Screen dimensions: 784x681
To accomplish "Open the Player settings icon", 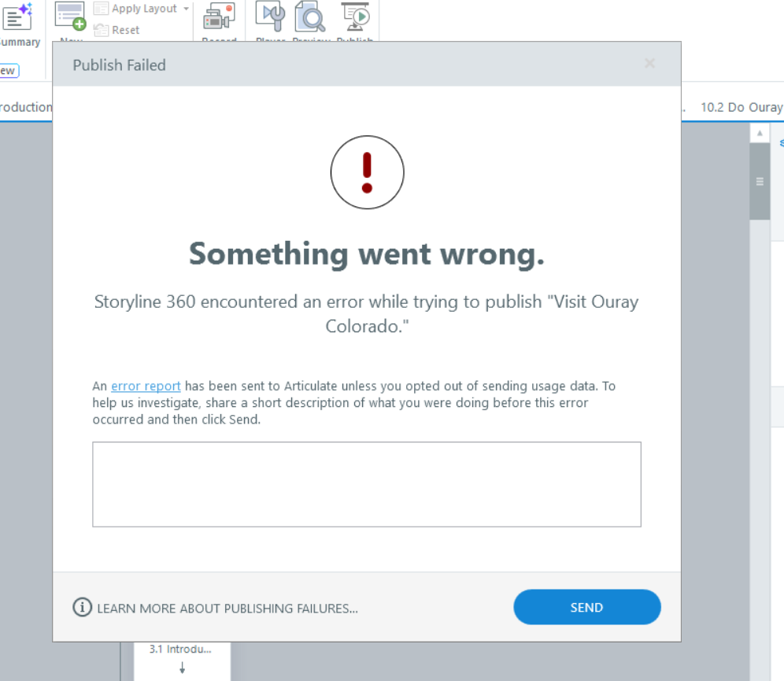I will click(x=271, y=16).
